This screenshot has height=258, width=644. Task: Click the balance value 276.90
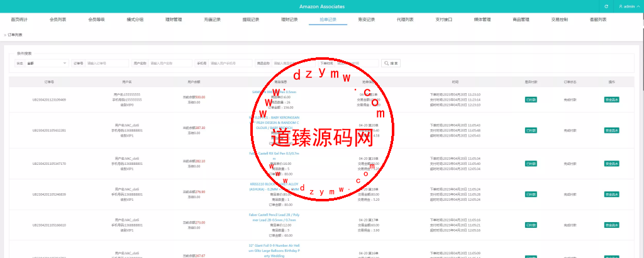(x=200, y=192)
